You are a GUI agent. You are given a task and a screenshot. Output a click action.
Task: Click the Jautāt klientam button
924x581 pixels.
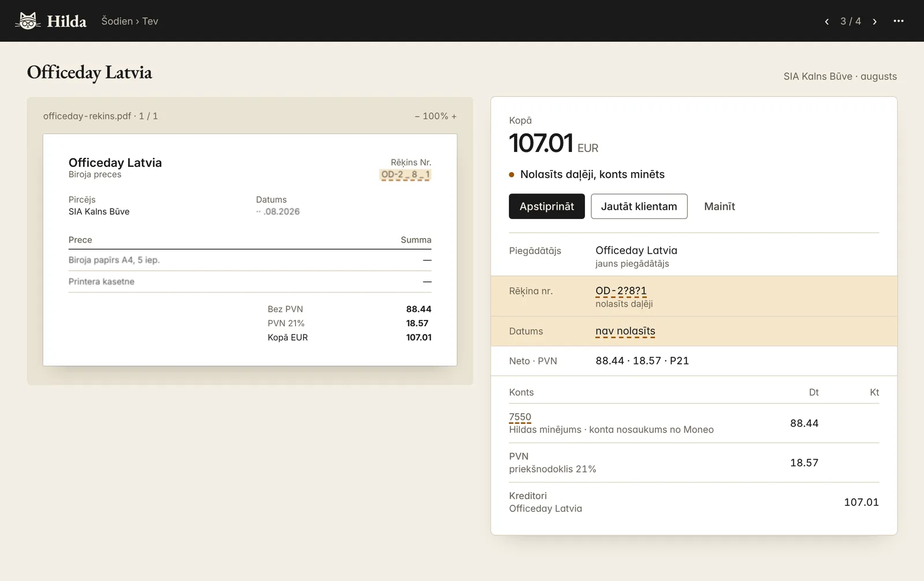[639, 206]
